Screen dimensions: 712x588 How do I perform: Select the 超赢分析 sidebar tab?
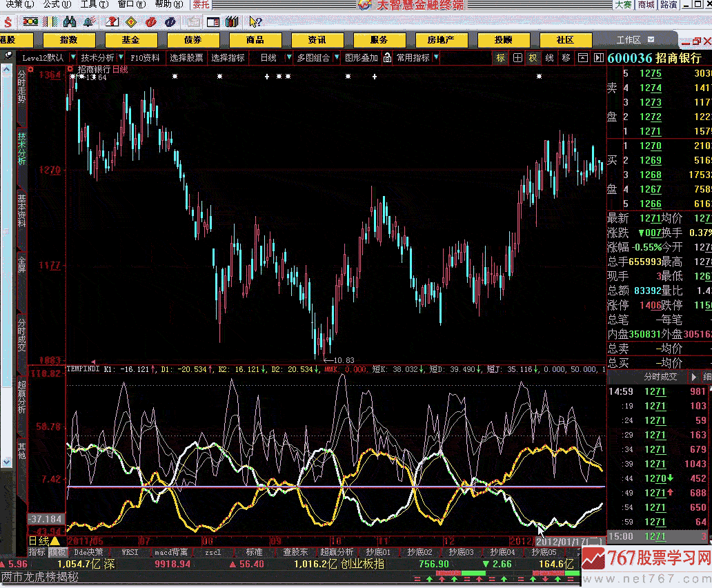pos(21,397)
